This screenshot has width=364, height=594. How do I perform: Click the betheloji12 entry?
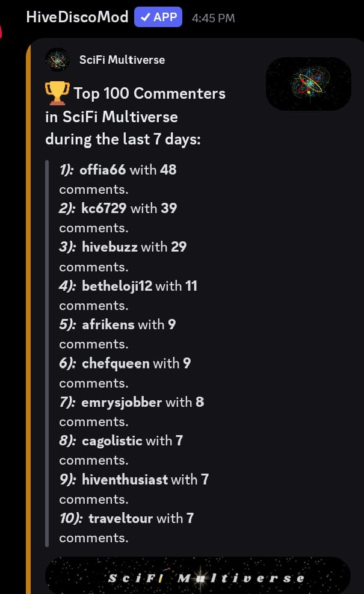pos(117,286)
